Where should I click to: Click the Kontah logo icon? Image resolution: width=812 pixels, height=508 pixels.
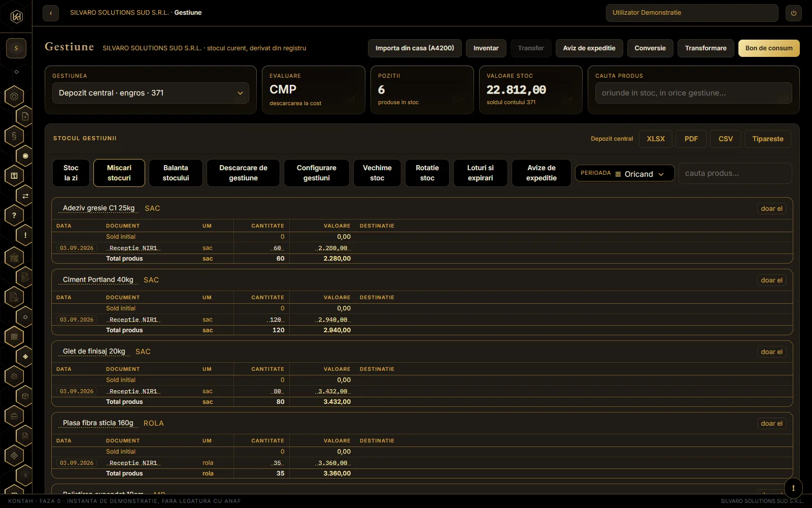(16, 17)
